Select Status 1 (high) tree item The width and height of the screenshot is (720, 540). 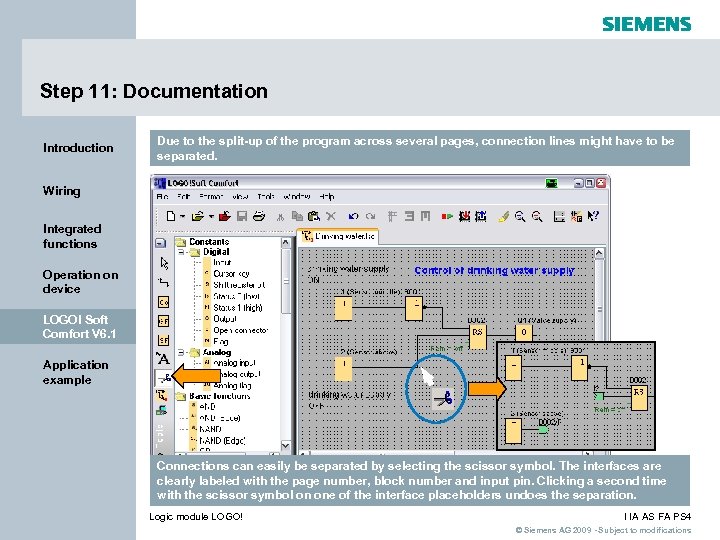click(x=238, y=308)
